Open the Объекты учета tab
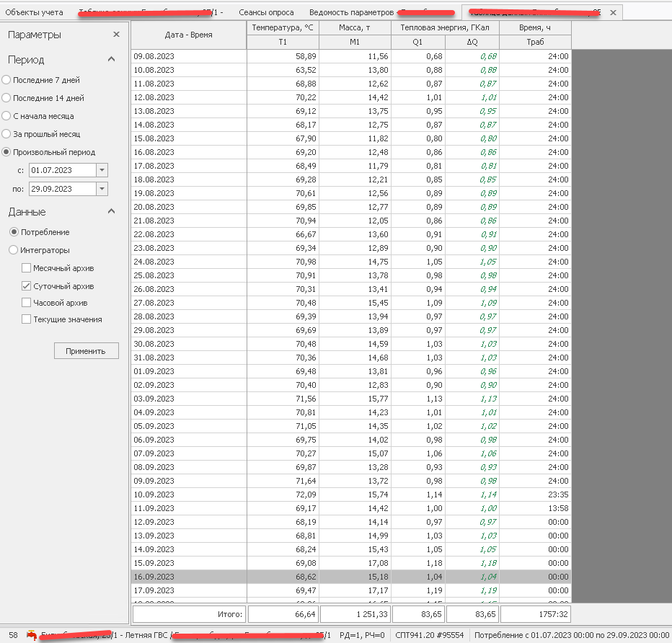This screenshot has height=643, width=672. pyautogui.click(x=34, y=12)
